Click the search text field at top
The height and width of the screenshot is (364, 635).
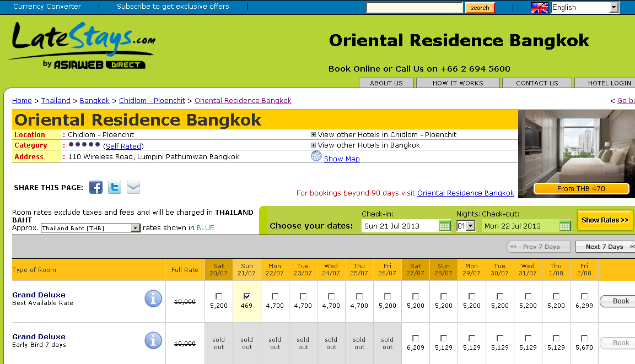(x=415, y=8)
